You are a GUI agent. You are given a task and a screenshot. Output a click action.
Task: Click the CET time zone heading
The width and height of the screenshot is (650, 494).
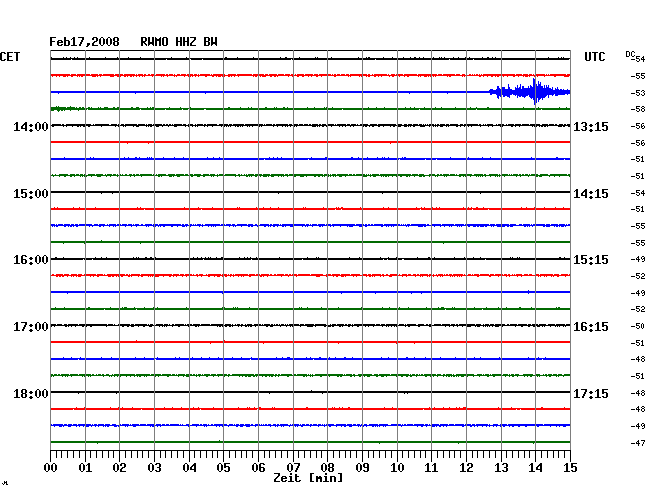(x=10, y=57)
